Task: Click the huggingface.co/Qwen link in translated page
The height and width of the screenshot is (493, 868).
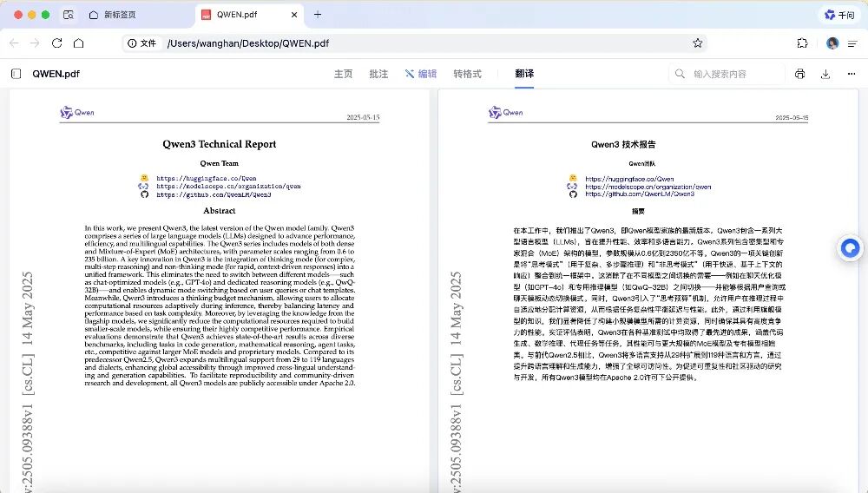Action: (629, 179)
